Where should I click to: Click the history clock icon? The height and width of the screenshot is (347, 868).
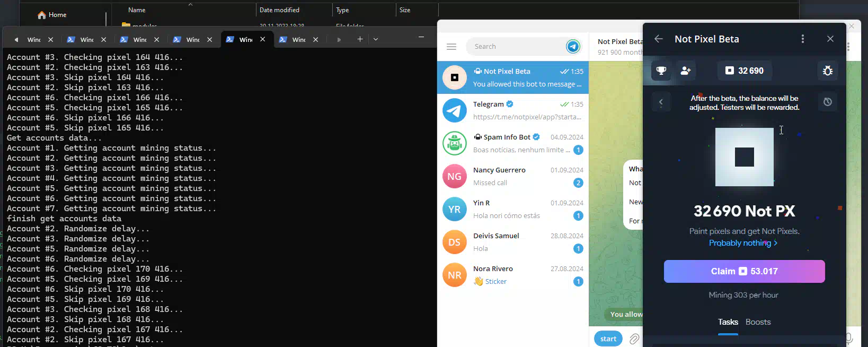827,102
